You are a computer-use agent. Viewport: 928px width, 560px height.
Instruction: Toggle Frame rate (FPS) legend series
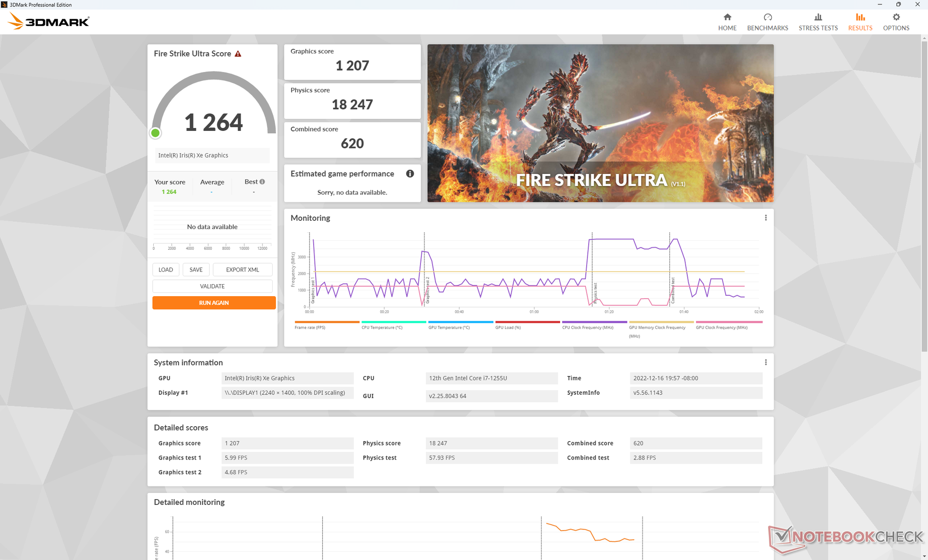coord(310,327)
